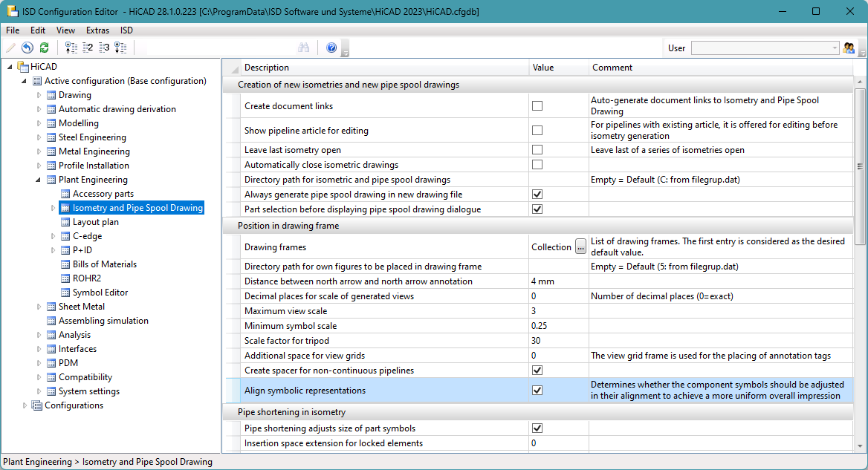
Task: Disable Create spacer for non-continuous pipelines
Action: [537, 371]
